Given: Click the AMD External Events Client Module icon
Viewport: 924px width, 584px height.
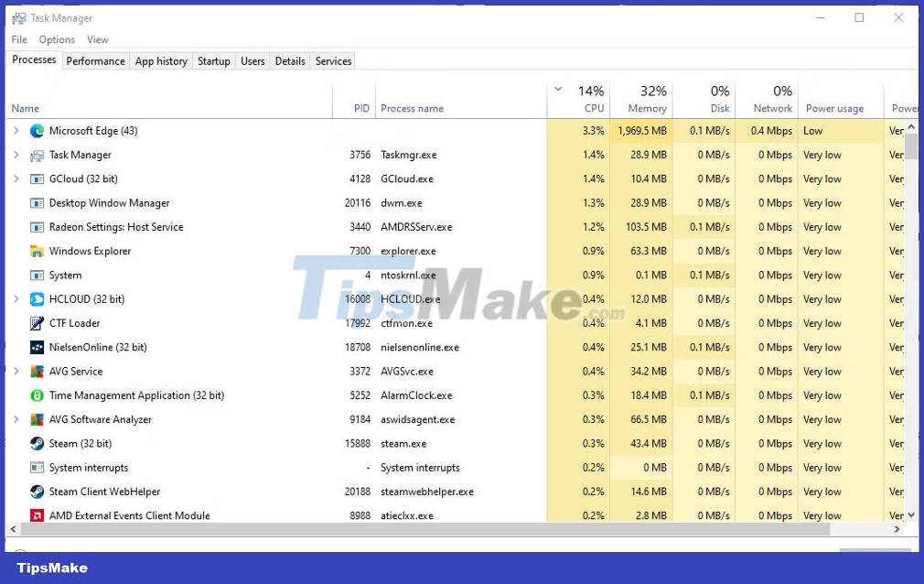Looking at the screenshot, I should tap(37, 515).
